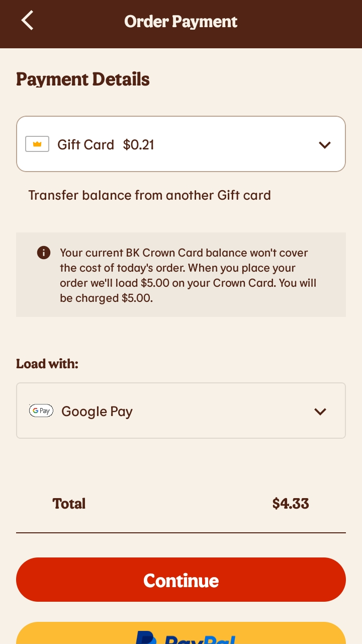
Task: Tap the Google Pay logo icon
Action: tap(41, 411)
